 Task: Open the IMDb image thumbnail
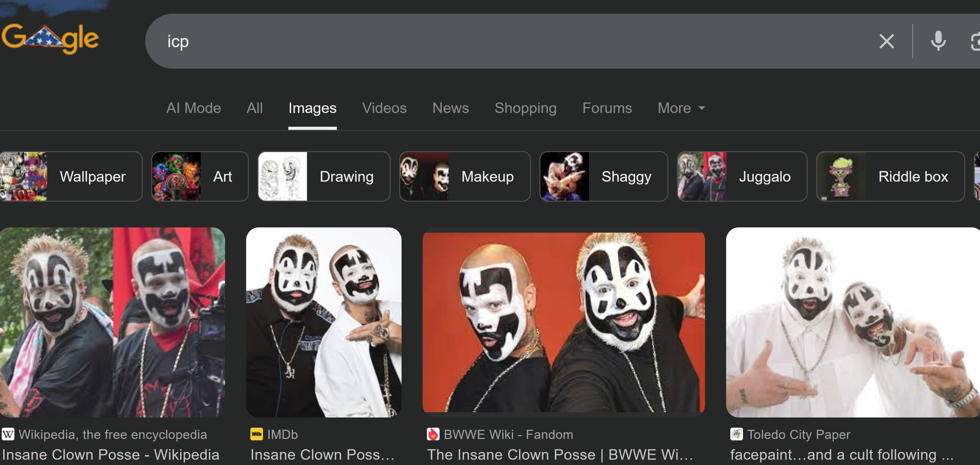[324, 322]
